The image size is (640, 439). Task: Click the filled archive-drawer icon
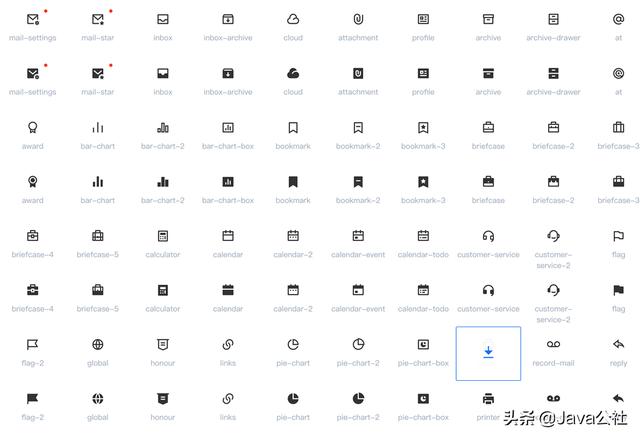point(553,73)
